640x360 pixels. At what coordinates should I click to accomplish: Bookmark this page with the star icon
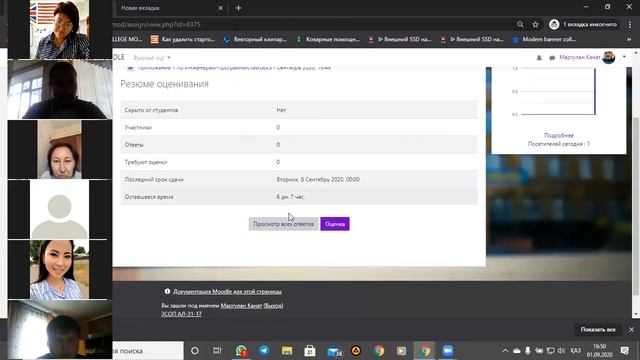536,24
